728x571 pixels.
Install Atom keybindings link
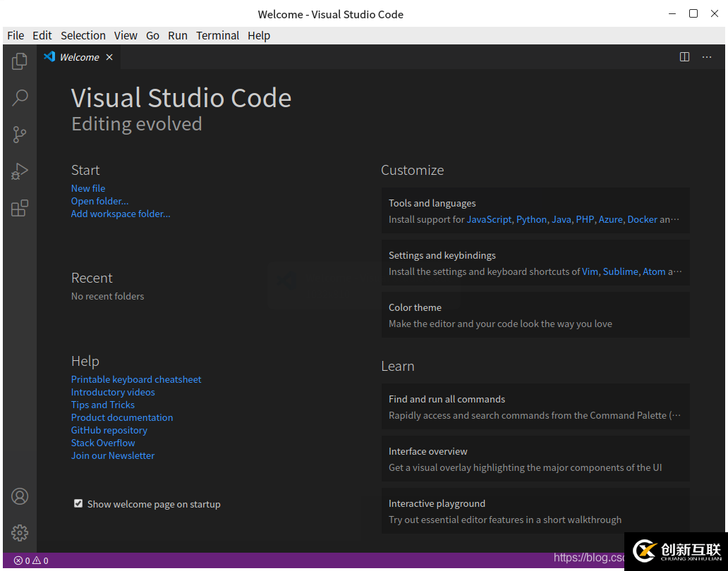tap(654, 272)
